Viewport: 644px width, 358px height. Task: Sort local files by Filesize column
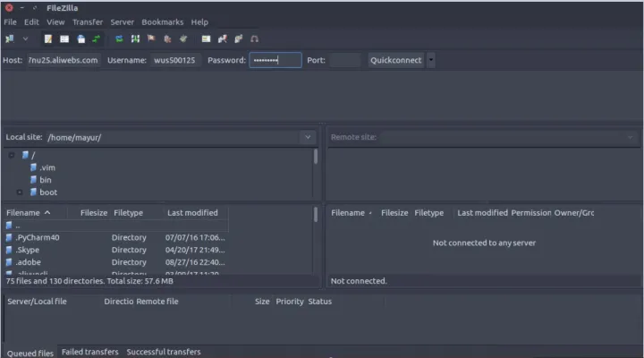click(x=94, y=213)
